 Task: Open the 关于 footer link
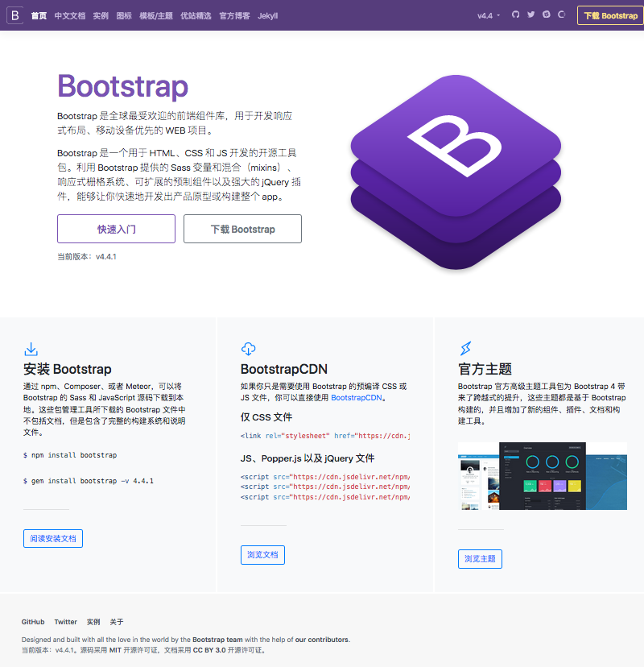pyautogui.click(x=117, y=622)
